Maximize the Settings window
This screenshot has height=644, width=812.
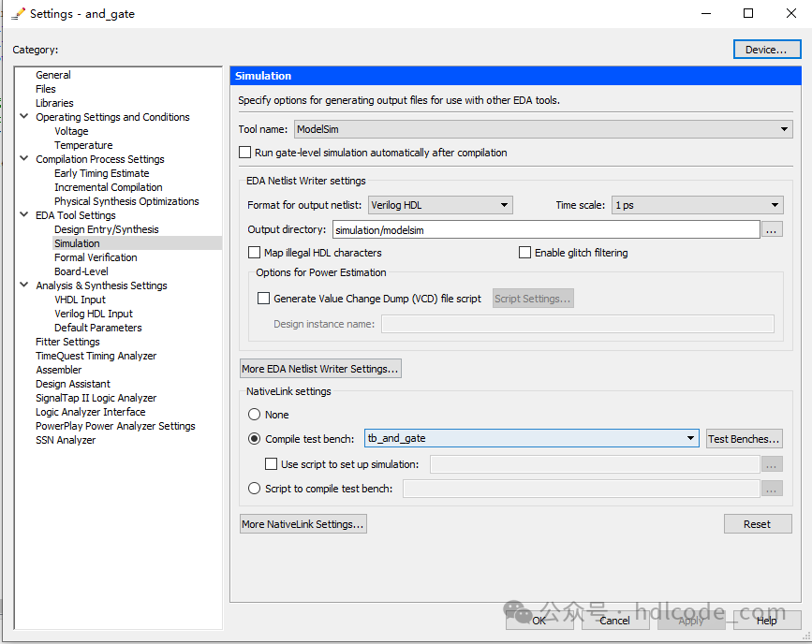(748, 13)
